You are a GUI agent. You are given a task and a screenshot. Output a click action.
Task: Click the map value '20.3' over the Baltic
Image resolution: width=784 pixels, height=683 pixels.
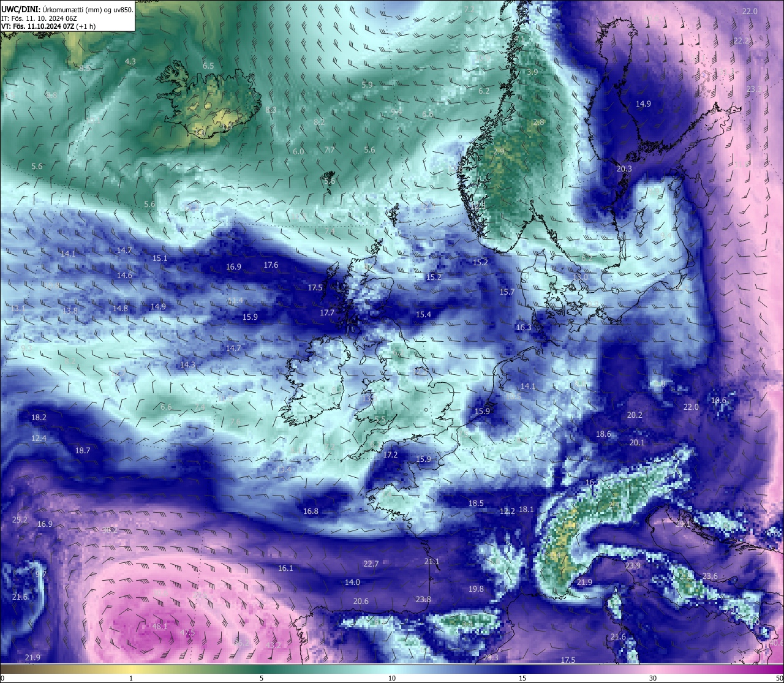point(624,168)
